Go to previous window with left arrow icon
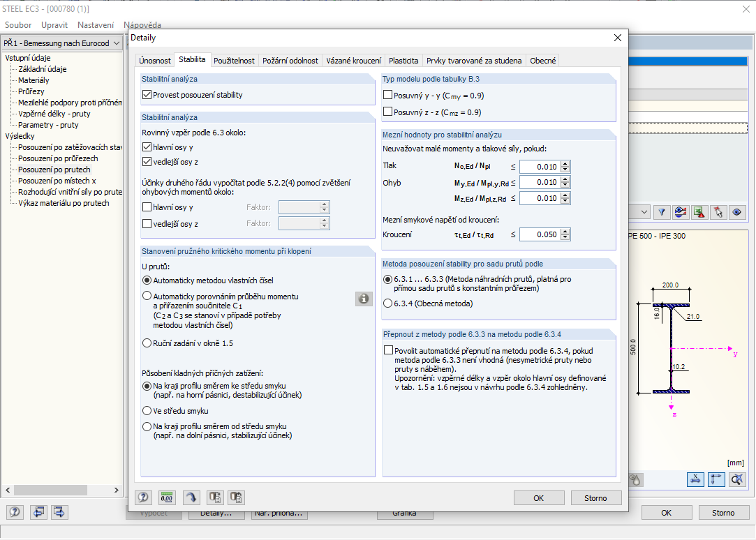The width and height of the screenshot is (756, 540). point(38,511)
